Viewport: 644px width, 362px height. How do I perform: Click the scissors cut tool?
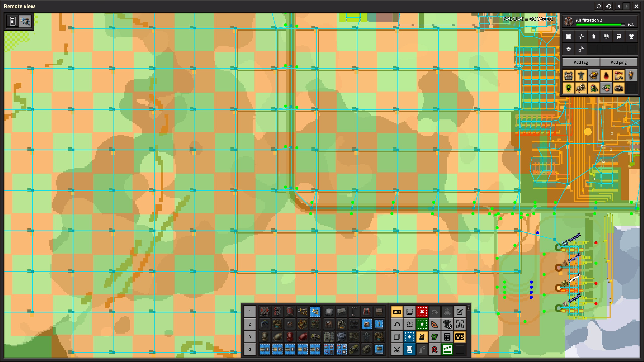(x=397, y=349)
